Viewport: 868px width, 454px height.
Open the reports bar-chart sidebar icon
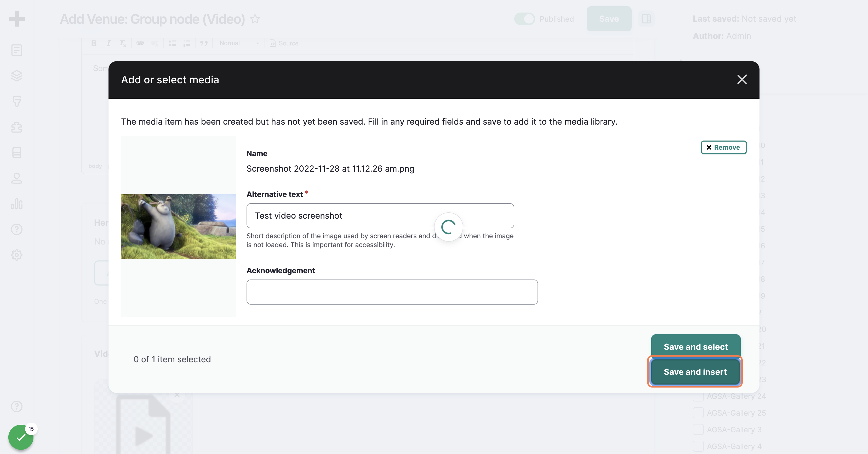(16, 203)
